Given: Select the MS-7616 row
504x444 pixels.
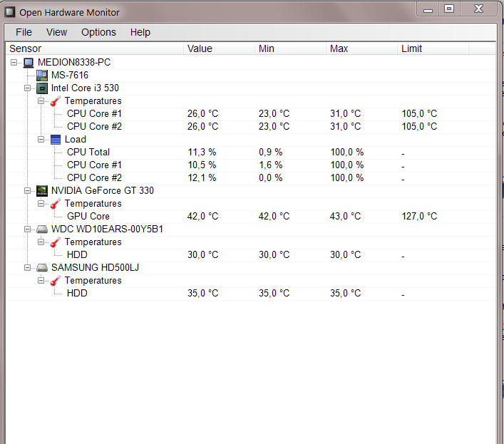Looking at the screenshot, I should 251,75.
